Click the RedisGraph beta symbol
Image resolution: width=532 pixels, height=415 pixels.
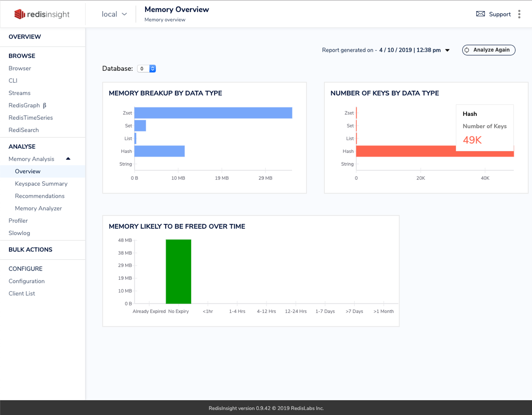[45, 105]
